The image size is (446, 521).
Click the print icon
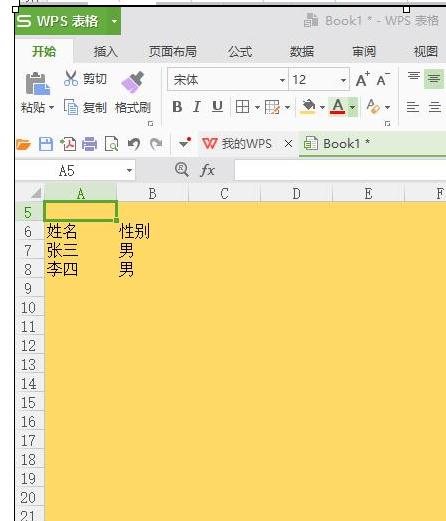point(89,144)
